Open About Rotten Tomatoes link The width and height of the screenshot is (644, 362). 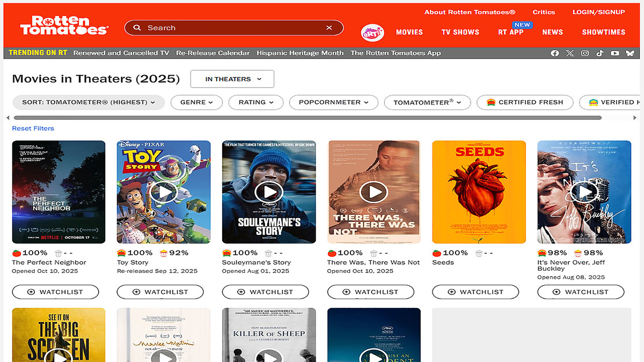[470, 12]
